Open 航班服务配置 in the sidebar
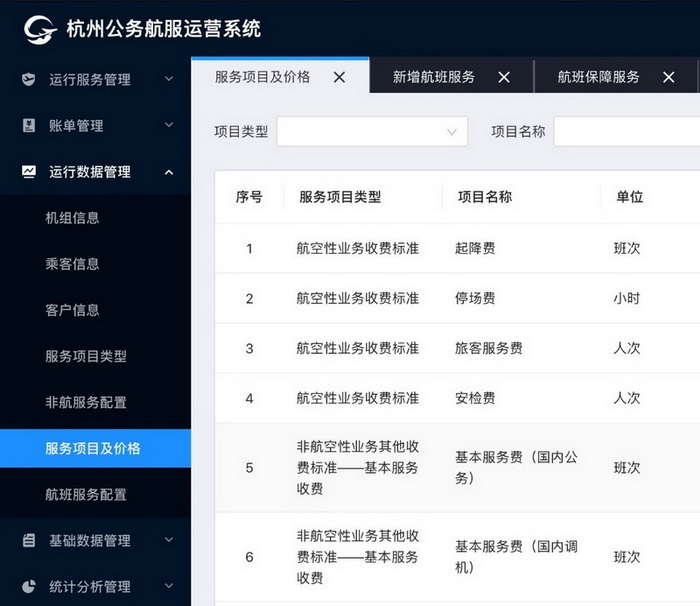The width and height of the screenshot is (700, 606). point(86,494)
